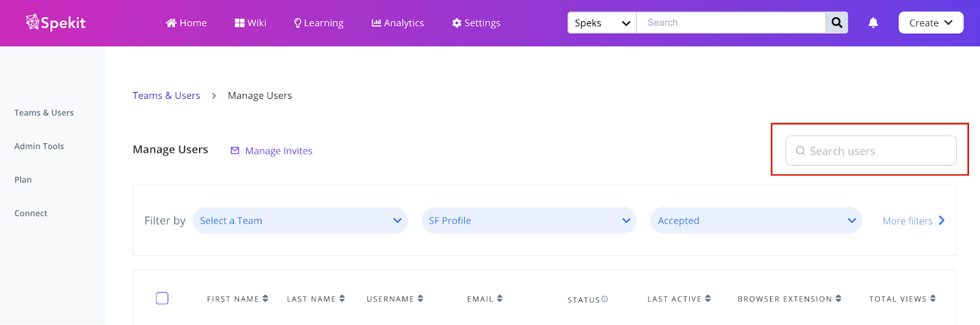
Task: Click the Search users field
Action: click(x=871, y=151)
